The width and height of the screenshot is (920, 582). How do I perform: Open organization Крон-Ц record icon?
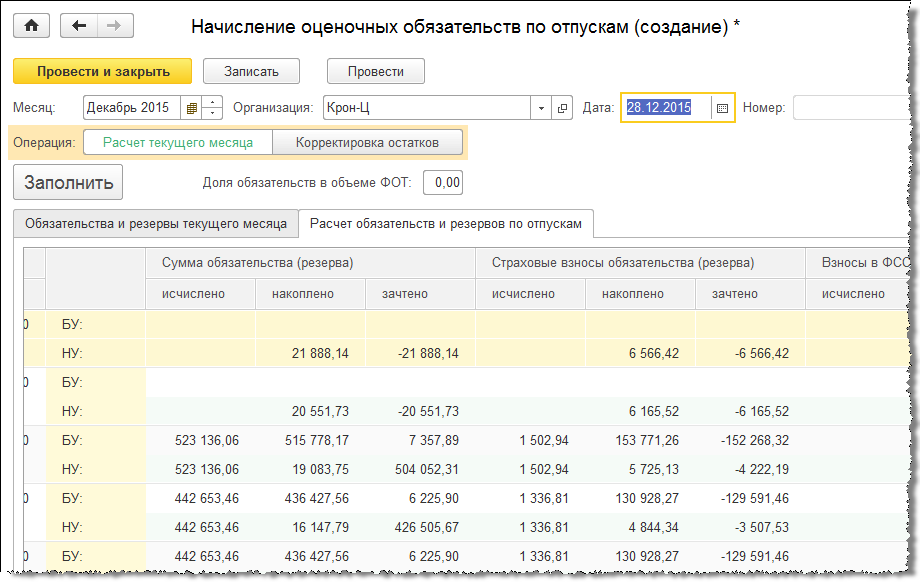click(x=562, y=108)
